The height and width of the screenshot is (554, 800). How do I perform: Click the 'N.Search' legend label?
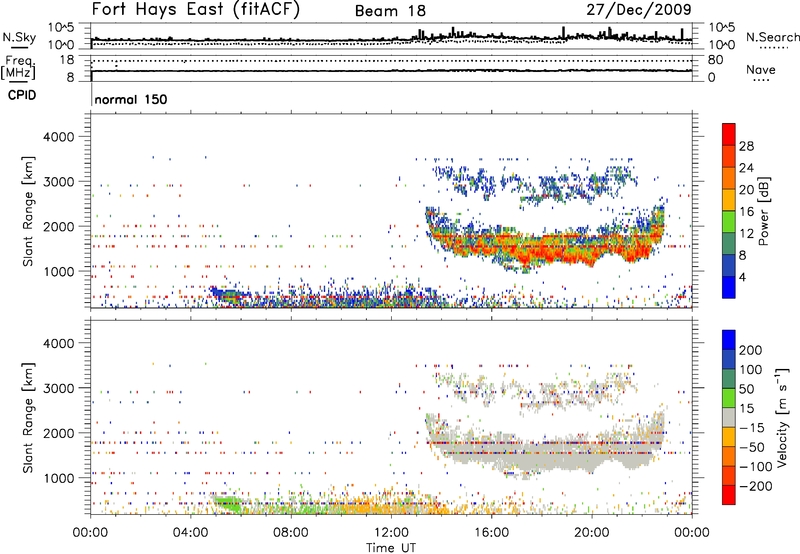[x=772, y=37]
